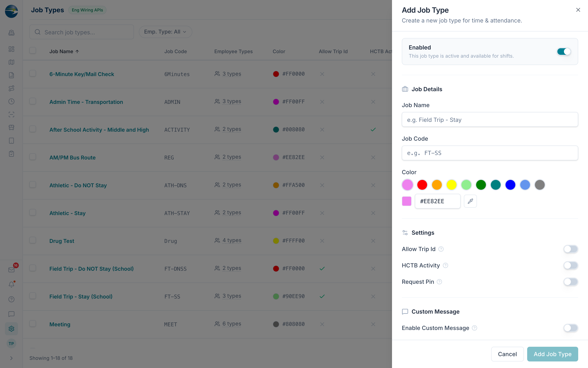
Task: Click the eyedropper color picker icon
Action: (470, 201)
